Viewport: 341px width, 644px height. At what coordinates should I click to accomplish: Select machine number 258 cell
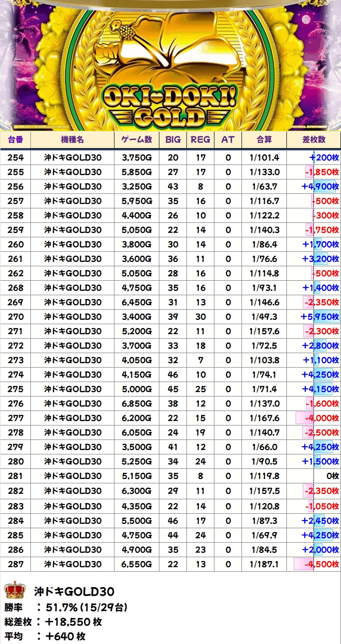coord(15,215)
